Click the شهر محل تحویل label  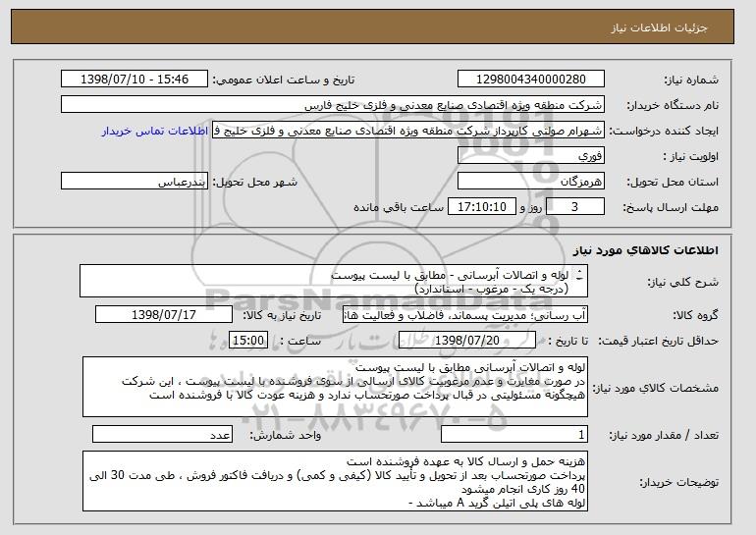[255, 183]
